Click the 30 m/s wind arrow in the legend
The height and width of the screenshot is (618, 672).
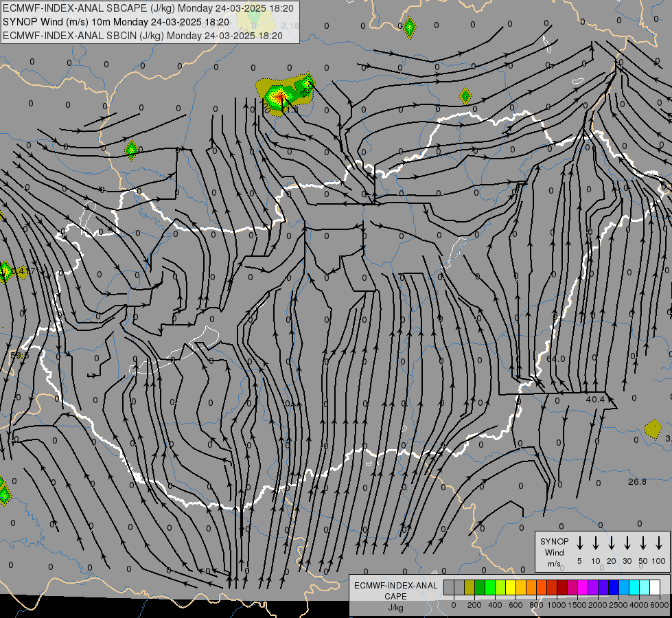[x=627, y=543]
